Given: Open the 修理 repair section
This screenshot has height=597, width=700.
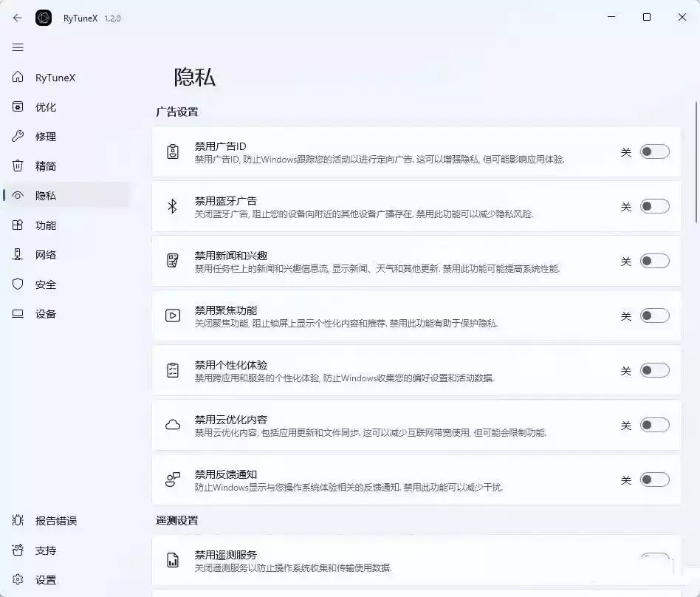Looking at the screenshot, I should point(46,136).
